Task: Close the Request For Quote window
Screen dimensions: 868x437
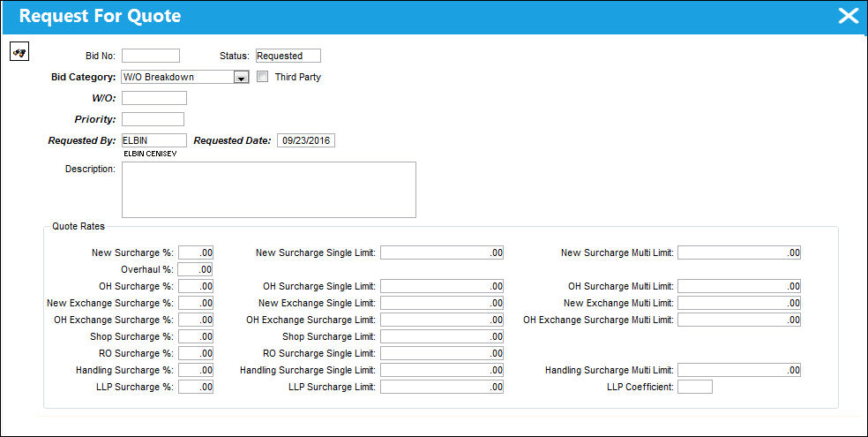Action: click(x=848, y=16)
